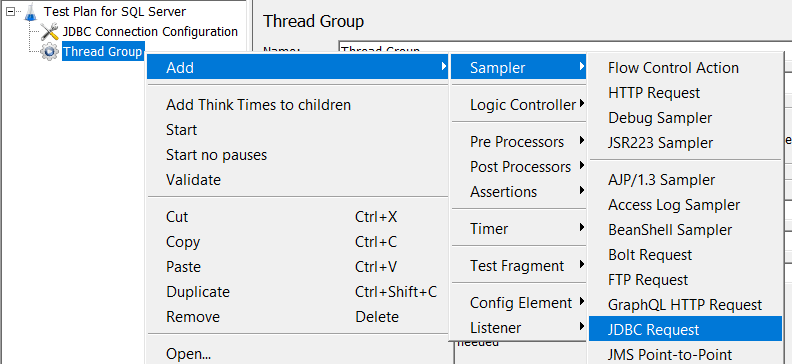792x364 pixels.
Task: Add an FTP Request sampler
Action: click(x=685, y=280)
